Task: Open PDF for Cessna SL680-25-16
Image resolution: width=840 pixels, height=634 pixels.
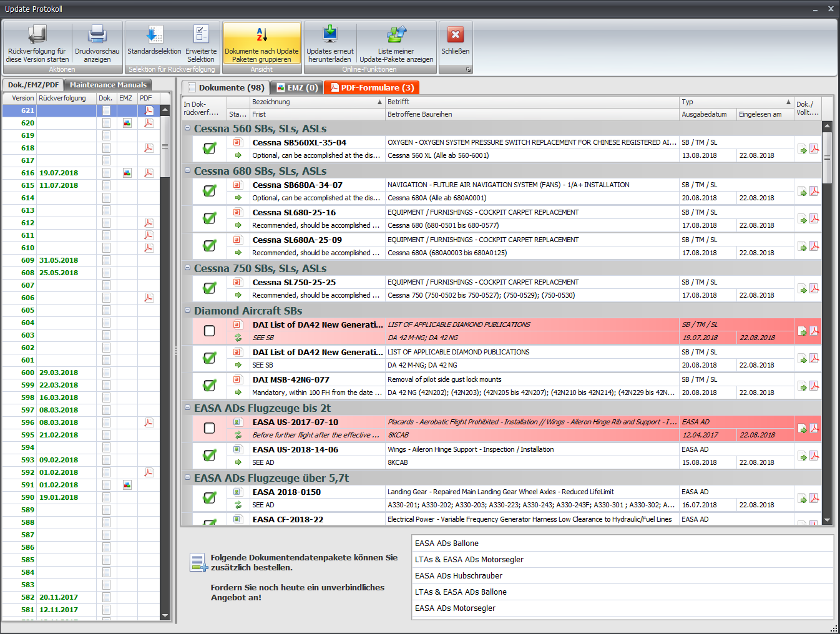Action: click(x=814, y=218)
